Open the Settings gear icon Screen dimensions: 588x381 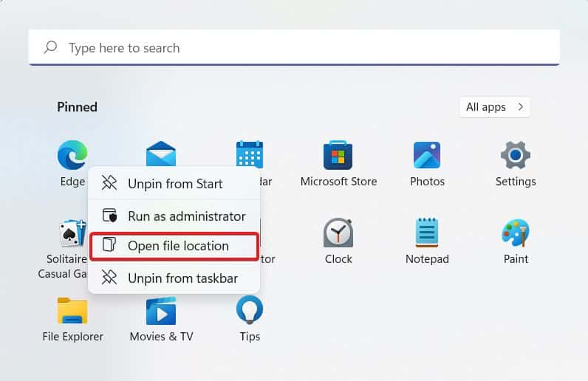tap(516, 155)
